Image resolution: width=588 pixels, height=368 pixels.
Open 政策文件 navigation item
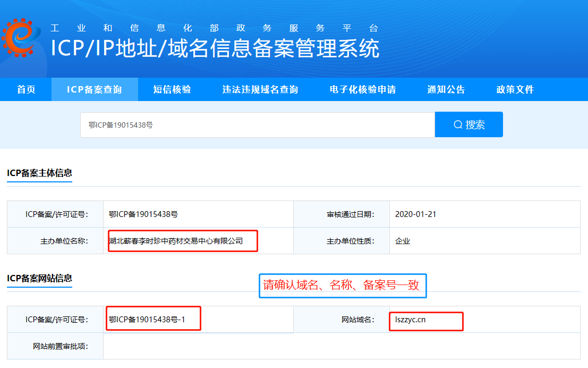click(x=515, y=89)
